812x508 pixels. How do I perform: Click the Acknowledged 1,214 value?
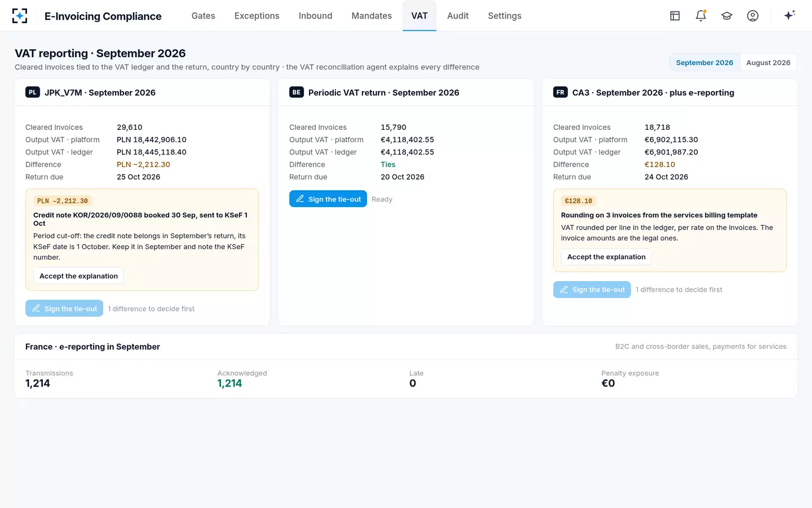point(230,383)
